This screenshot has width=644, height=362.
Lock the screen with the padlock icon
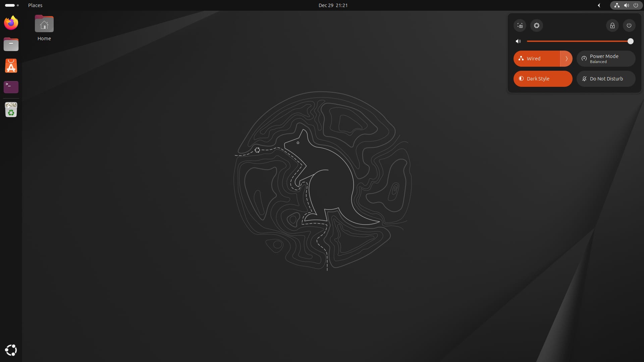click(612, 25)
